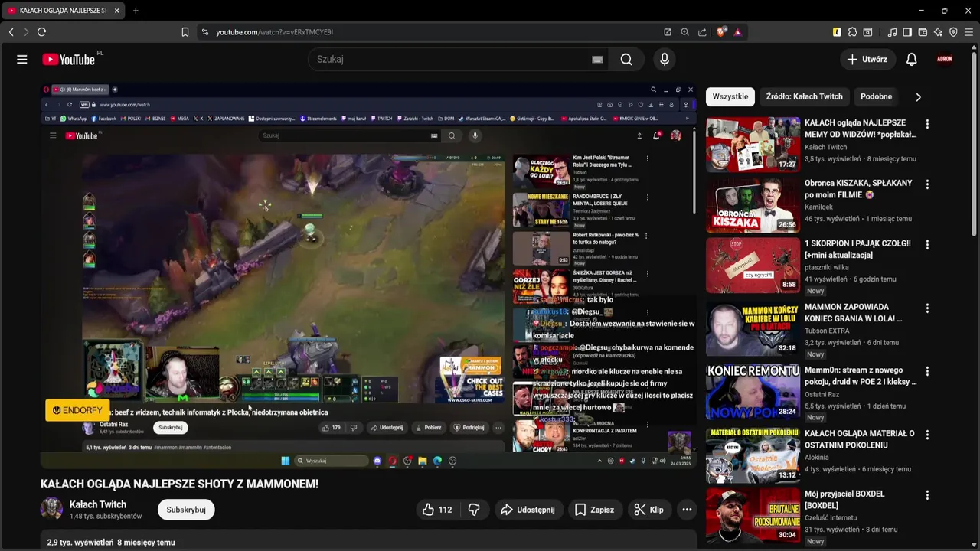980x551 pixels.
Task: Open Kałach Twitch channel avatar
Action: coord(51,509)
